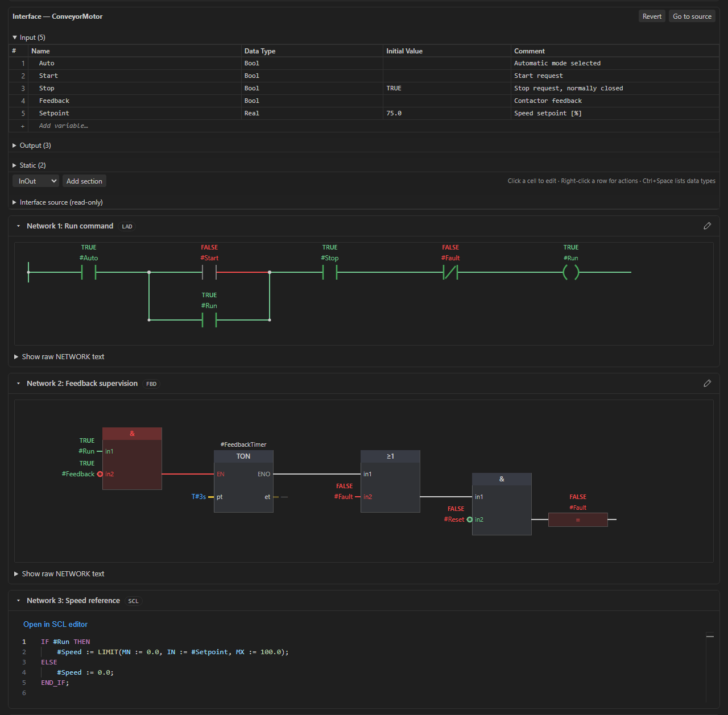Click the edit pencil for Network 1
This screenshot has width=728, height=715.
[x=707, y=226]
